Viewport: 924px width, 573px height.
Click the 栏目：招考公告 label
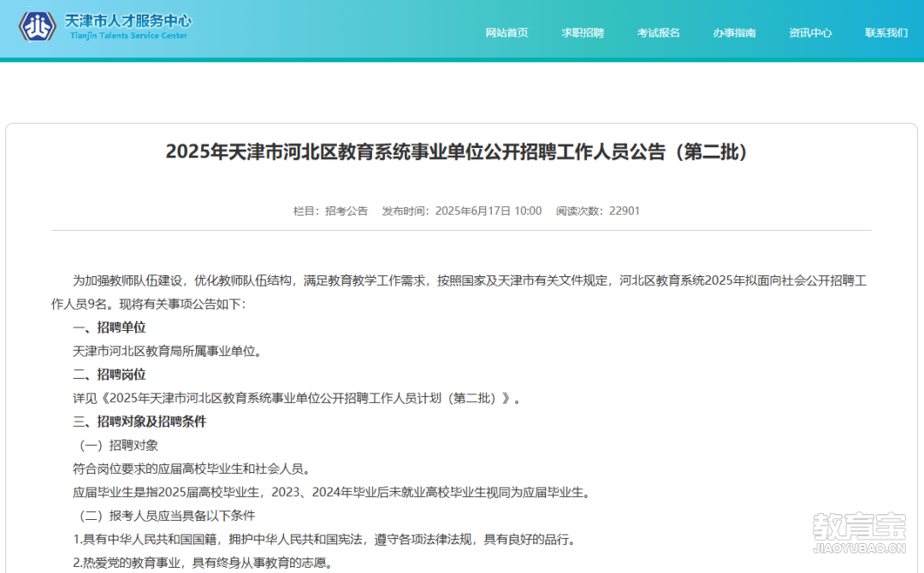click(330, 211)
